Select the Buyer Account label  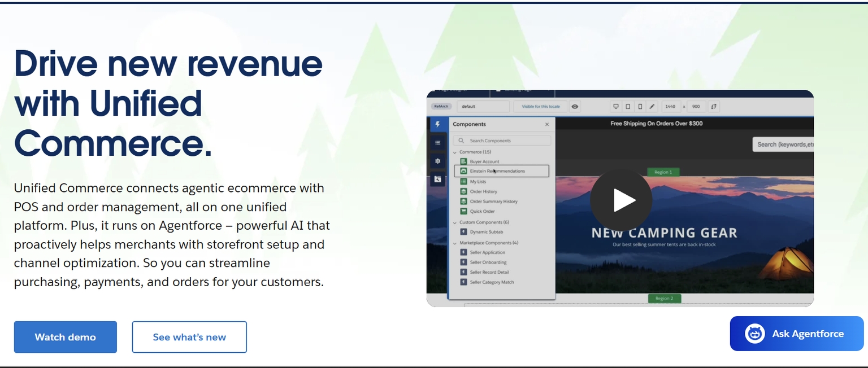(x=484, y=161)
